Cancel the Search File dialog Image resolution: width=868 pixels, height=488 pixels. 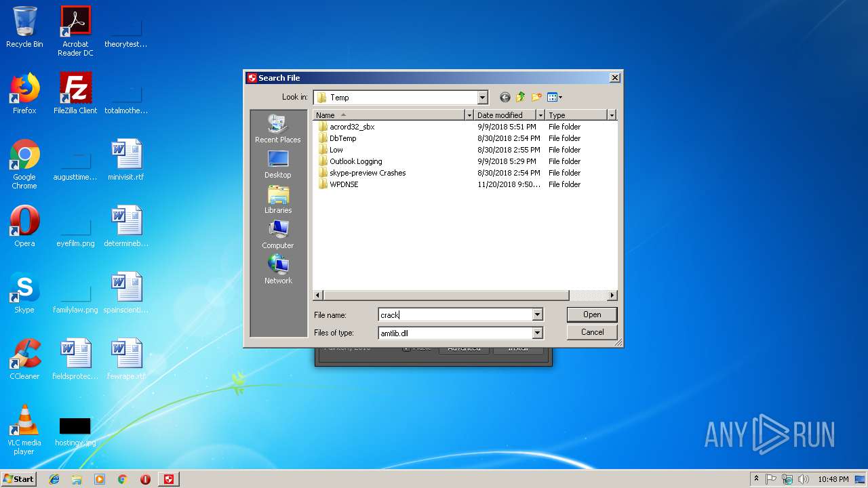coord(592,332)
